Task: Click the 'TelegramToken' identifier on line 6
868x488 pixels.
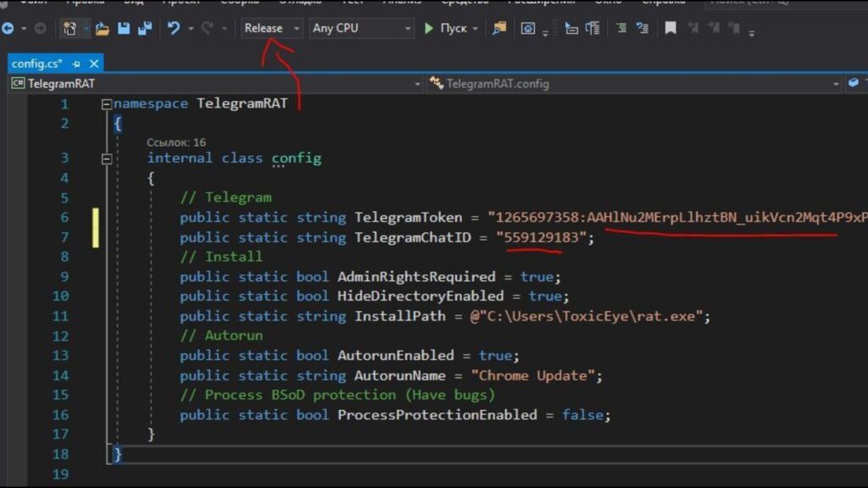Action: click(409, 218)
